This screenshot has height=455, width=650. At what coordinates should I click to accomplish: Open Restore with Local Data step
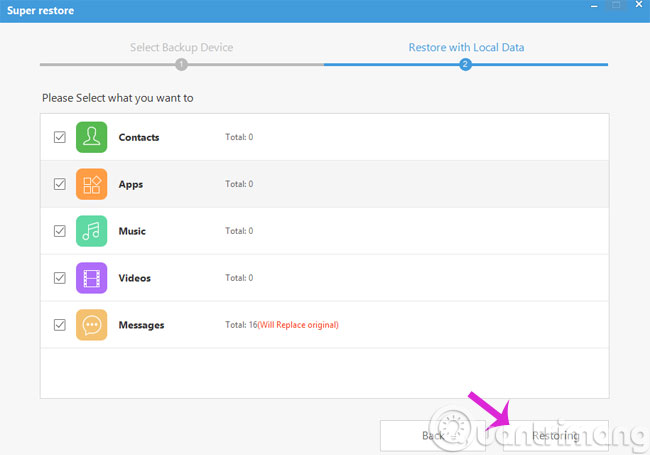466,47
